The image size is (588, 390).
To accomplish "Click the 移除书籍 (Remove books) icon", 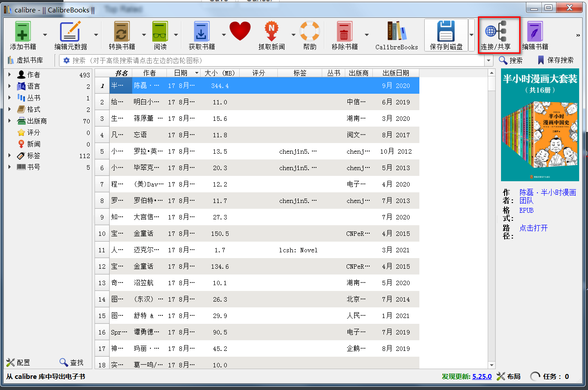I will point(347,31).
